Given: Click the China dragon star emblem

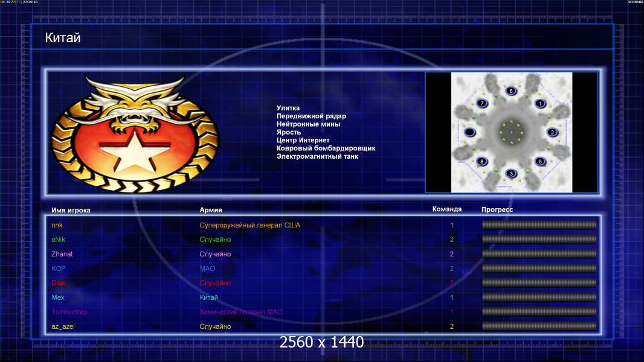Looking at the screenshot, I should [x=134, y=133].
